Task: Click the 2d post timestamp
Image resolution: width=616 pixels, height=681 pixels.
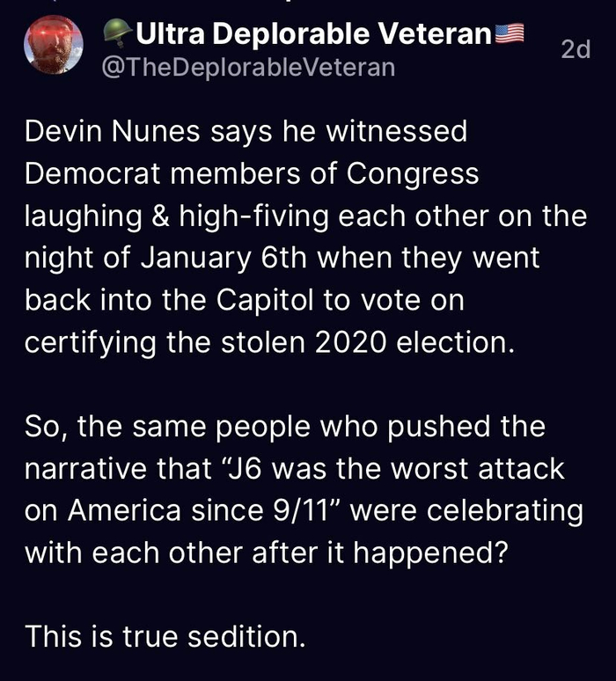Action: click(x=576, y=50)
